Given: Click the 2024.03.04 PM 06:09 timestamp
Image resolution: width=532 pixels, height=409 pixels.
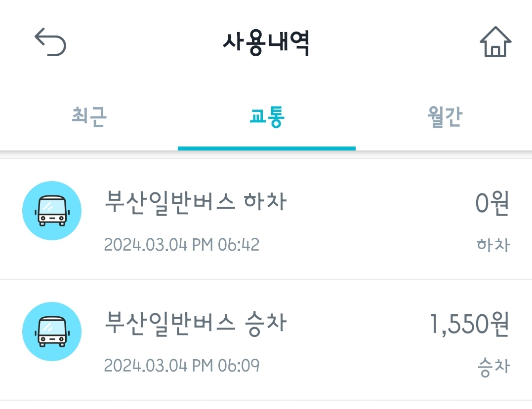Looking at the screenshot, I should [x=181, y=366].
